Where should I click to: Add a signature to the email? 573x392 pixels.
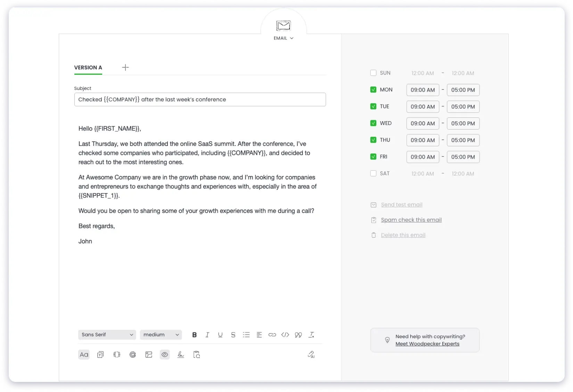(x=181, y=355)
